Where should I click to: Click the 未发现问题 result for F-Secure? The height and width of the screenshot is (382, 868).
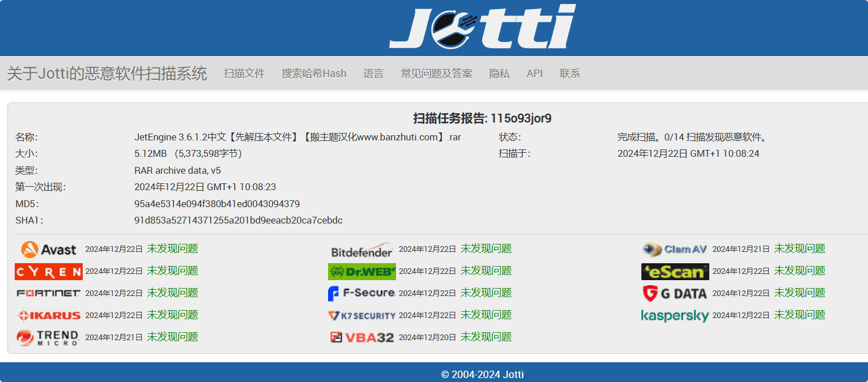[486, 293]
